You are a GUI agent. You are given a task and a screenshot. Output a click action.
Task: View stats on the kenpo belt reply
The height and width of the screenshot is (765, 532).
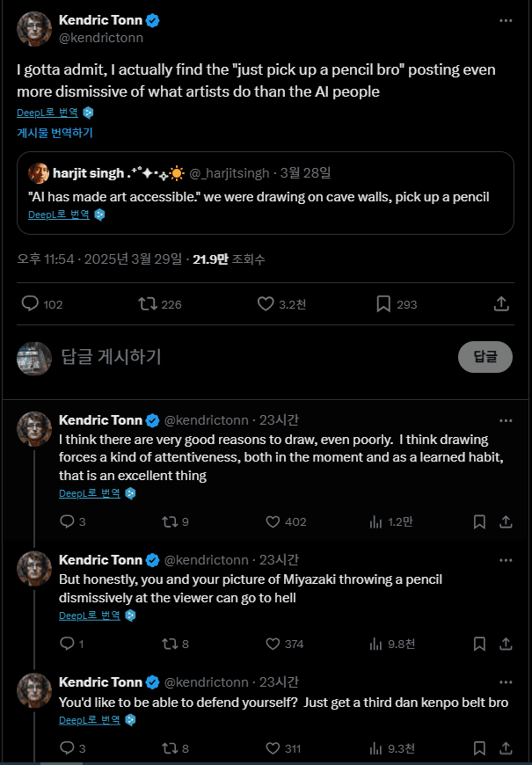coord(376,748)
